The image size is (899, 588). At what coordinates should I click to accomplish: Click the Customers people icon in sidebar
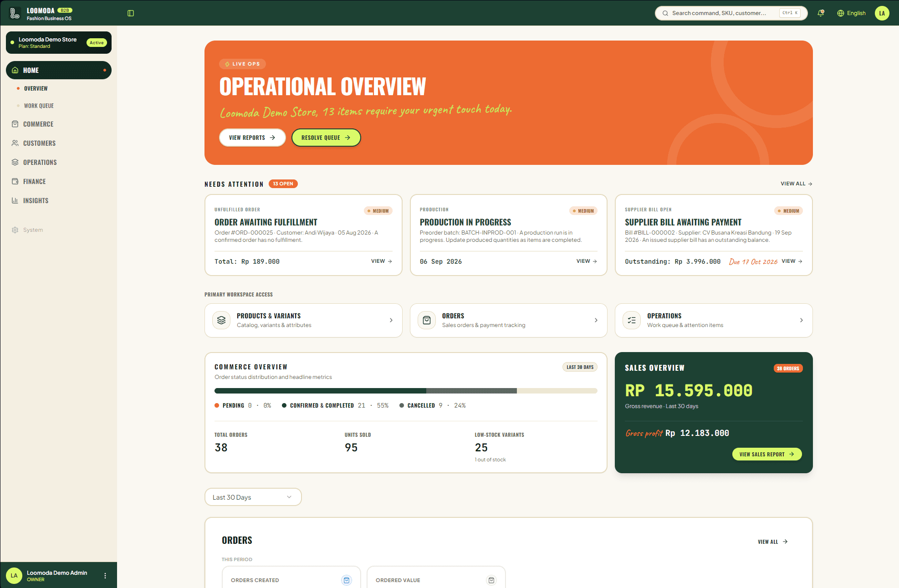[15, 143]
